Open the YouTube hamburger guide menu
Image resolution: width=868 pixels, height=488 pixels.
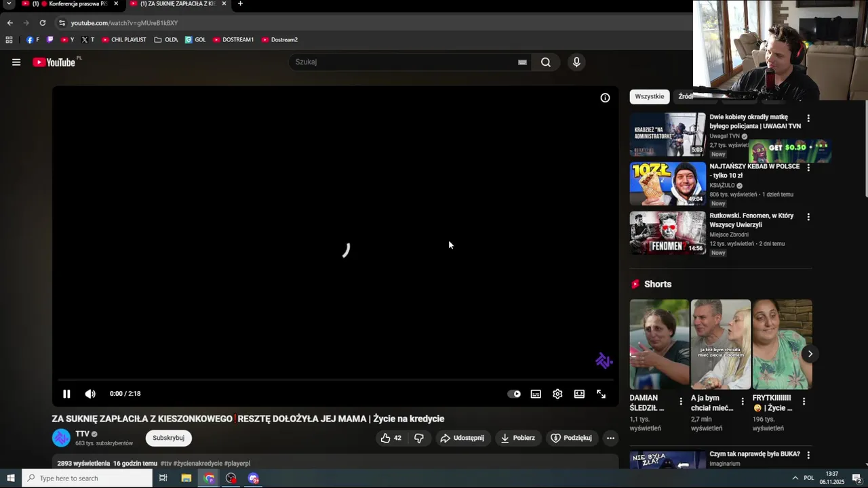[16, 62]
